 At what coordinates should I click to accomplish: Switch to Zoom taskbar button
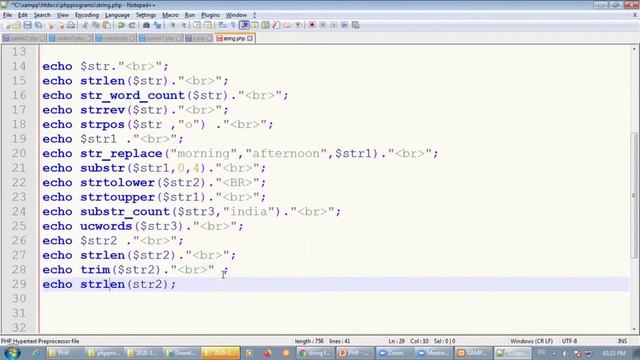[393, 353]
